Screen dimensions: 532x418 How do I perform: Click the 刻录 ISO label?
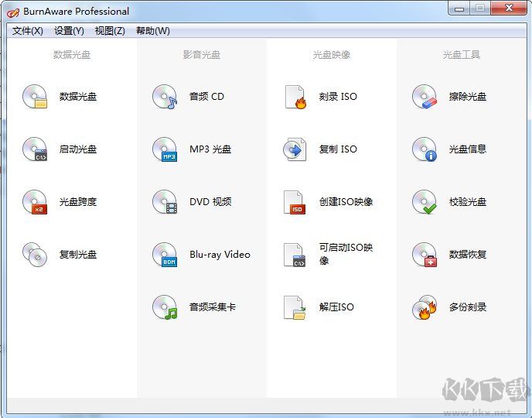tap(338, 97)
